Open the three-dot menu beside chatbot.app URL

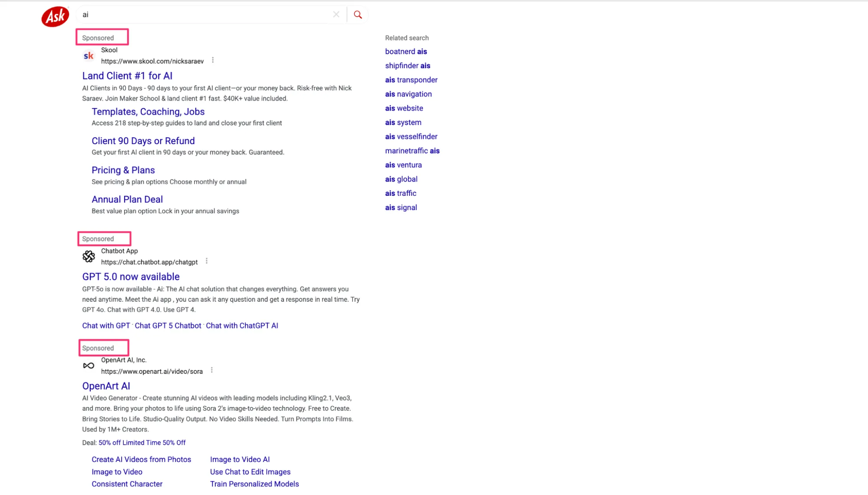point(207,261)
